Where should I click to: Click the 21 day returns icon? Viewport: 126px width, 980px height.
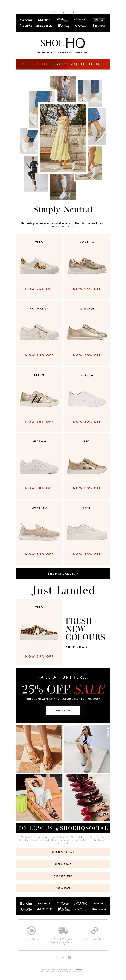[x=31, y=931]
